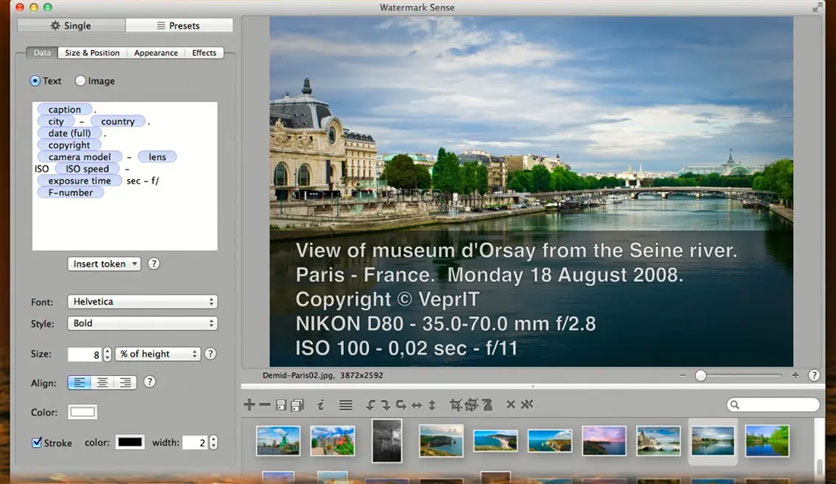Open help beside the Insert token button
The image size is (836, 484).
(154, 264)
